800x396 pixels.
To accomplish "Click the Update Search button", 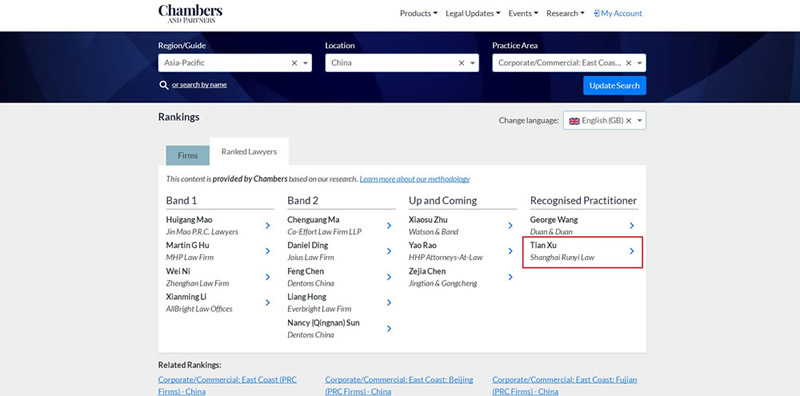I will click(x=614, y=86).
